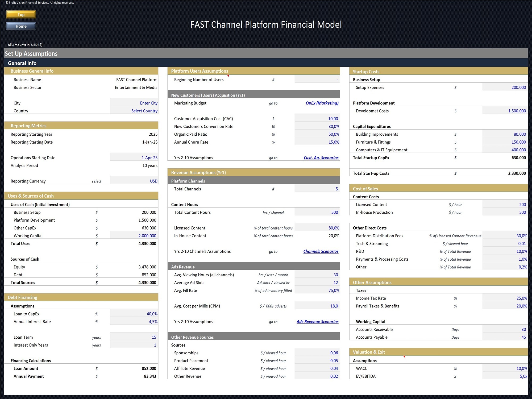Screen dimensions: 532x399
Task: Edit the Loan to CapEx percentage
Action: [134, 314]
